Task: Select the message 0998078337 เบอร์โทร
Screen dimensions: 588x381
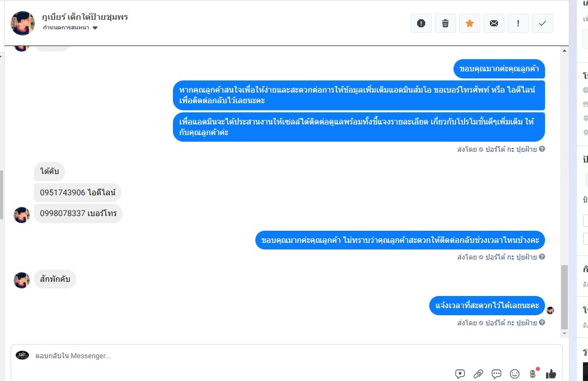Action: click(78, 213)
